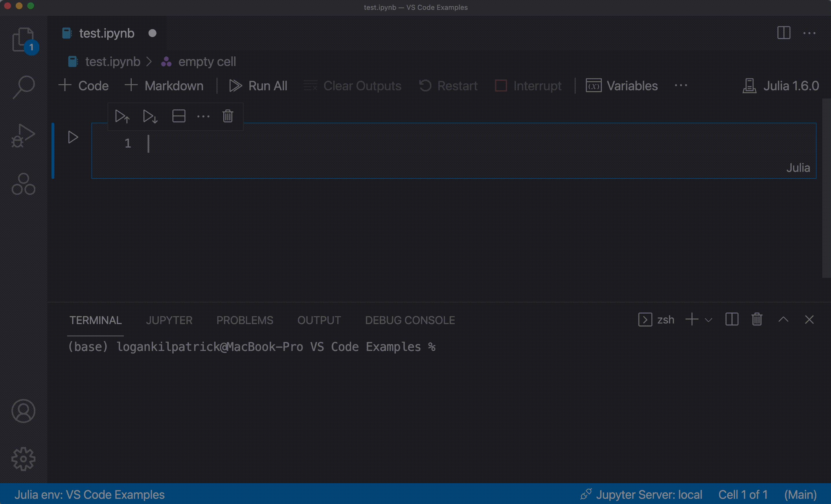The height and width of the screenshot is (504, 831).
Task: Open the notebook toolbar overflow menu
Action: (x=681, y=86)
